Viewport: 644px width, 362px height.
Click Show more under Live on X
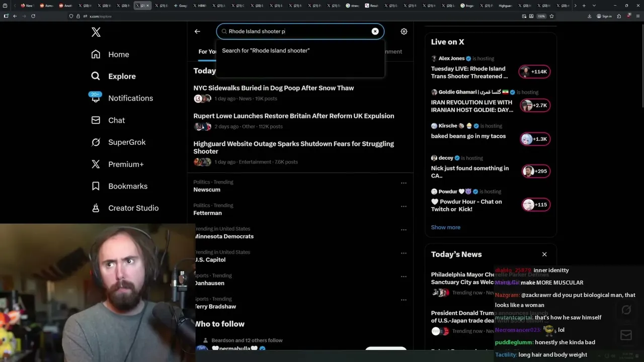tap(446, 227)
